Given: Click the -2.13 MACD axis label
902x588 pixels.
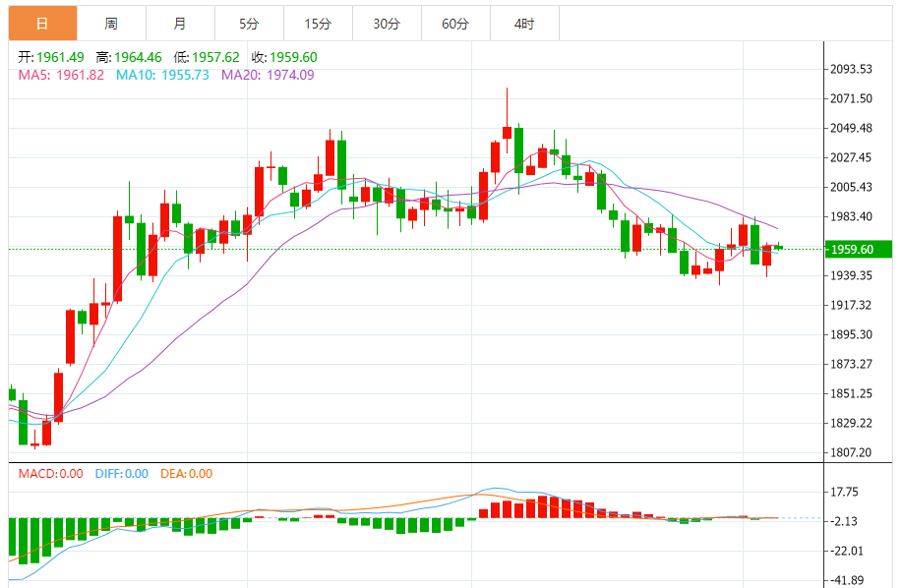Looking at the screenshot, I should 844,521.
